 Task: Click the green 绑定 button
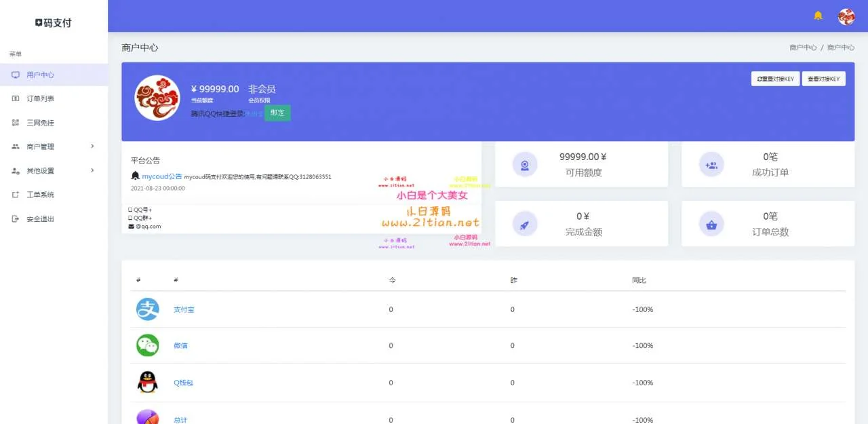[x=277, y=113]
